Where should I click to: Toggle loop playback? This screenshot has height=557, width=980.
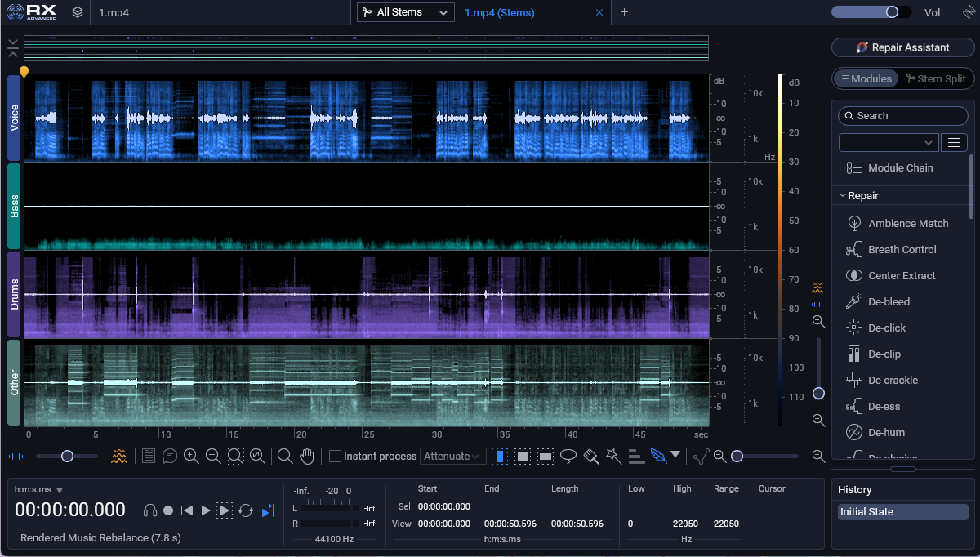pyautogui.click(x=246, y=510)
